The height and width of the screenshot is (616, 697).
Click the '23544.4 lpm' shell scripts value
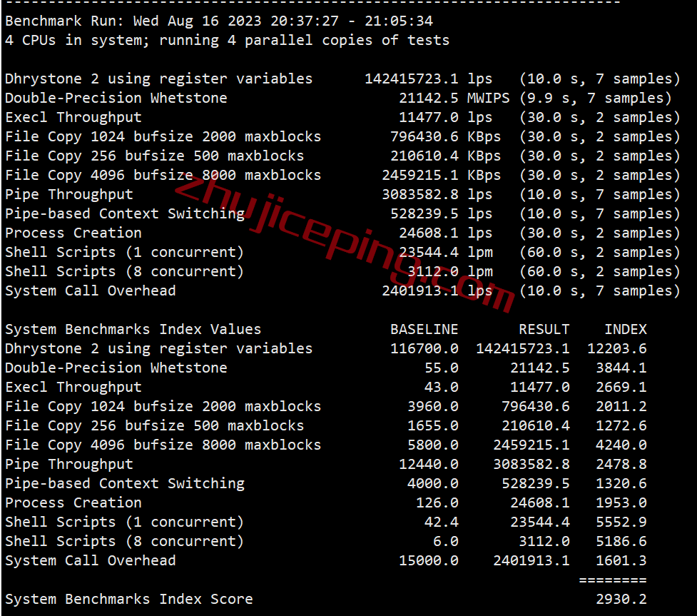[445, 252]
